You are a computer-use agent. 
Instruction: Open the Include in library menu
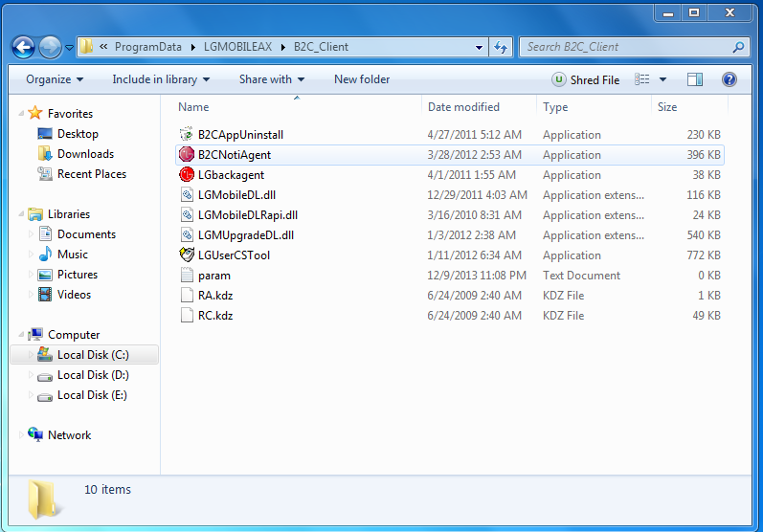(161, 79)
